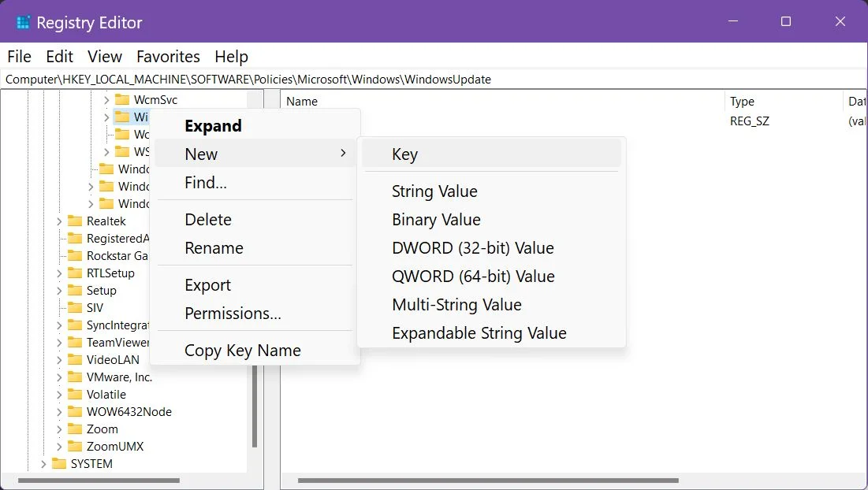Open Permissions... from the context menu

(255, 313)
